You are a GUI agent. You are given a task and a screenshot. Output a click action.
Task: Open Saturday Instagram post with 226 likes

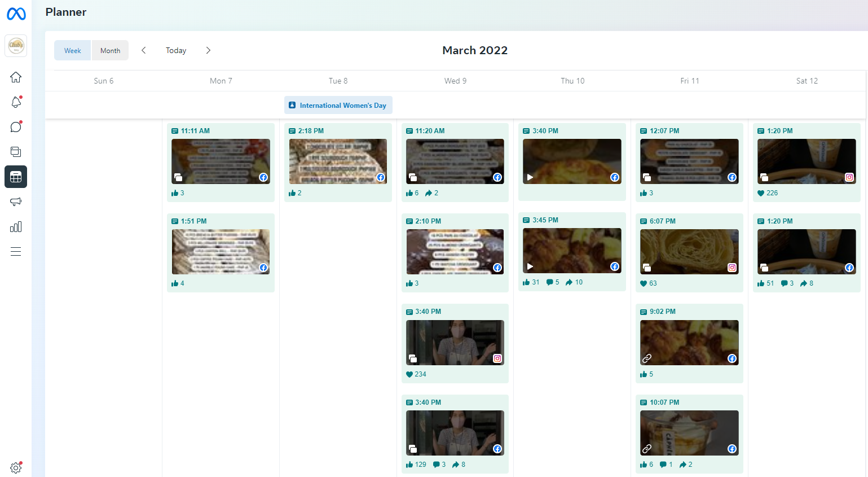[x=807, y=161]
